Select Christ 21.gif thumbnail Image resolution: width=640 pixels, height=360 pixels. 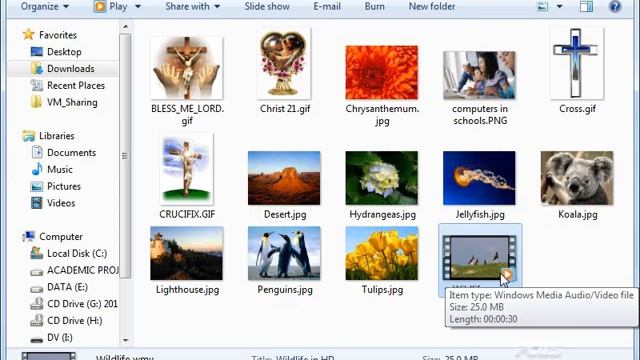[x=284, y=63]
